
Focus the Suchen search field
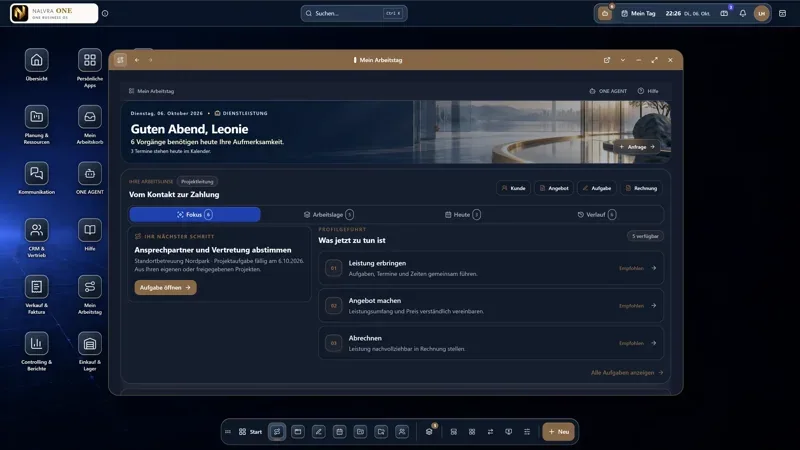(354, 14)
